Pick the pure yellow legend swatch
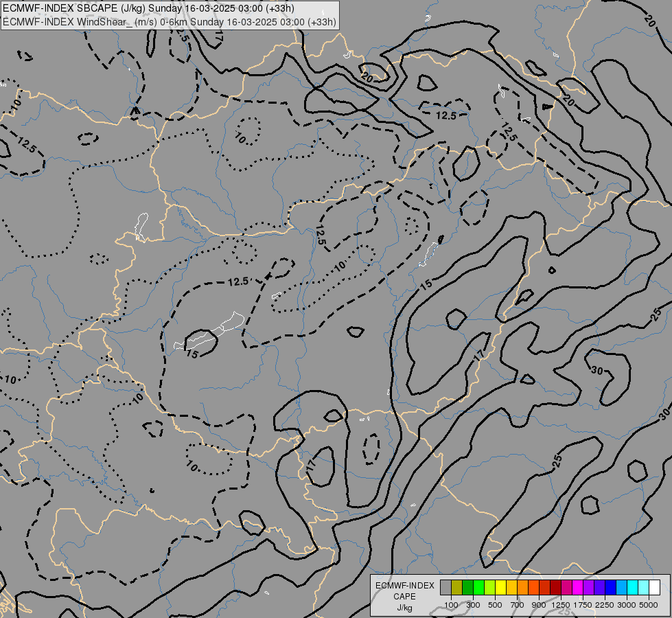This screenshot has height=618, width=672. click(x=500, y=588)
